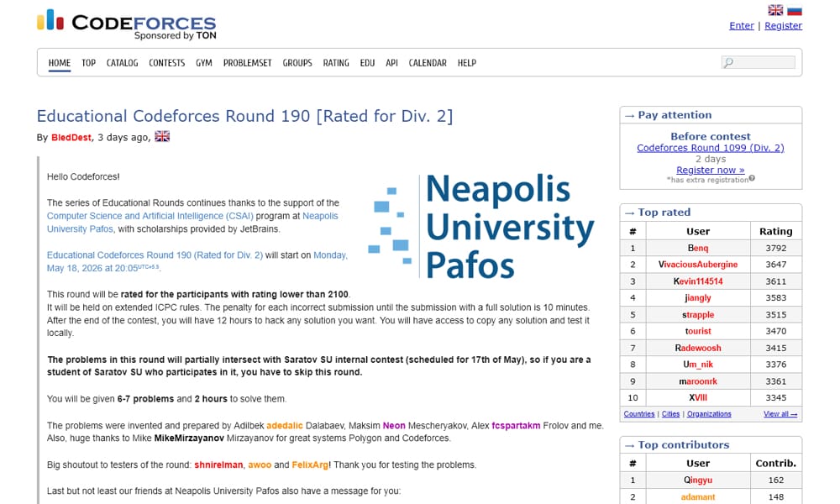Open the PROBLEMSET menu item

(x=248, y=63)
